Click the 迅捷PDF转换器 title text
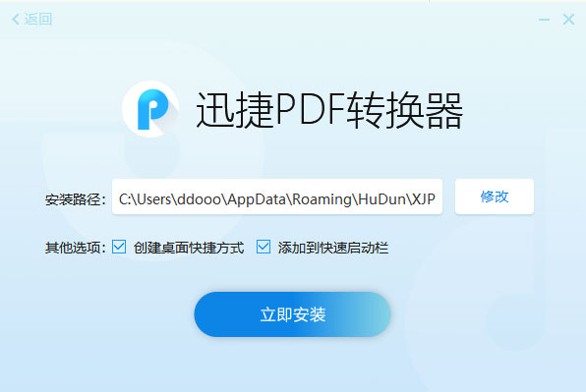Image resolution: width=586 pixels, height=392 pixels. (329, 110)
